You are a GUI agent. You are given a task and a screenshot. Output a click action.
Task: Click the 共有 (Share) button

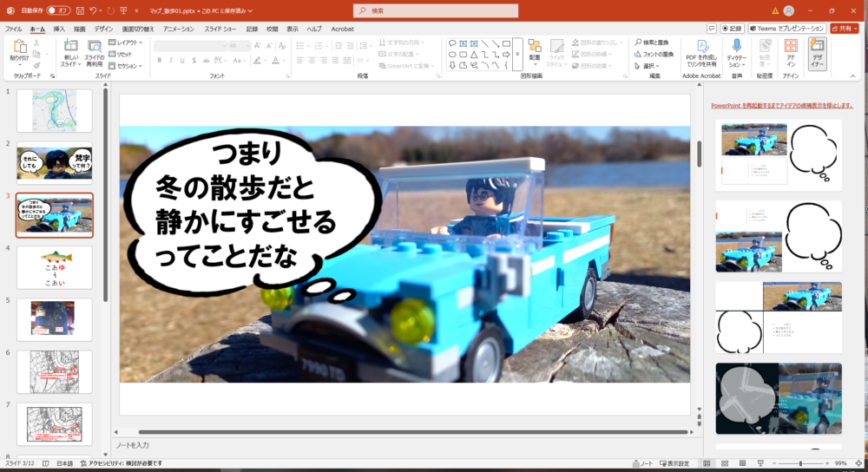(844, 29)
